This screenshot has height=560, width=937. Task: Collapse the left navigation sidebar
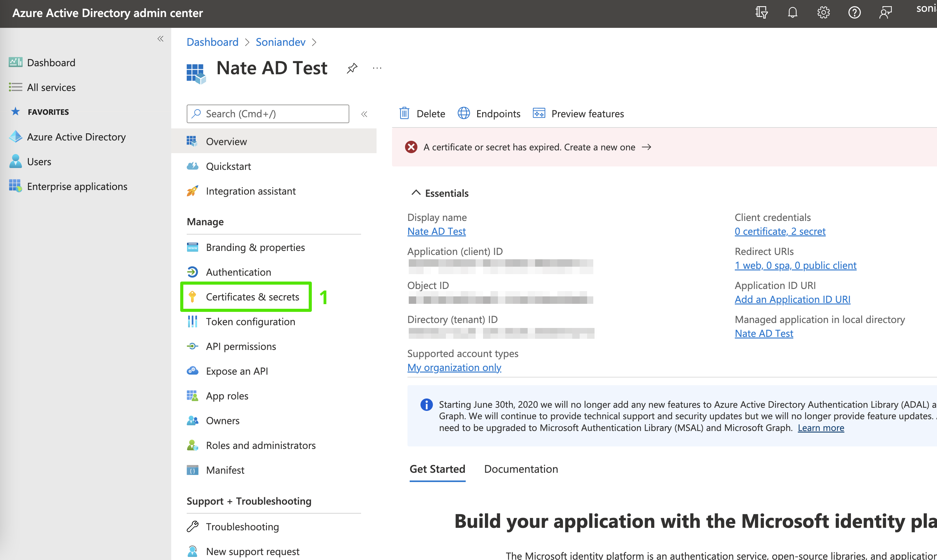pyautogui.click(x=160, y=39)
